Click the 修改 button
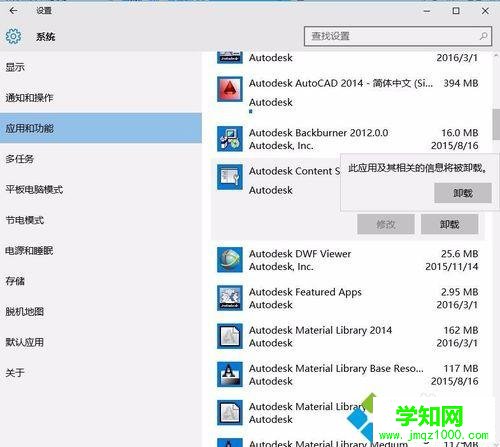 pyautogui.click(x=386, y=224)
